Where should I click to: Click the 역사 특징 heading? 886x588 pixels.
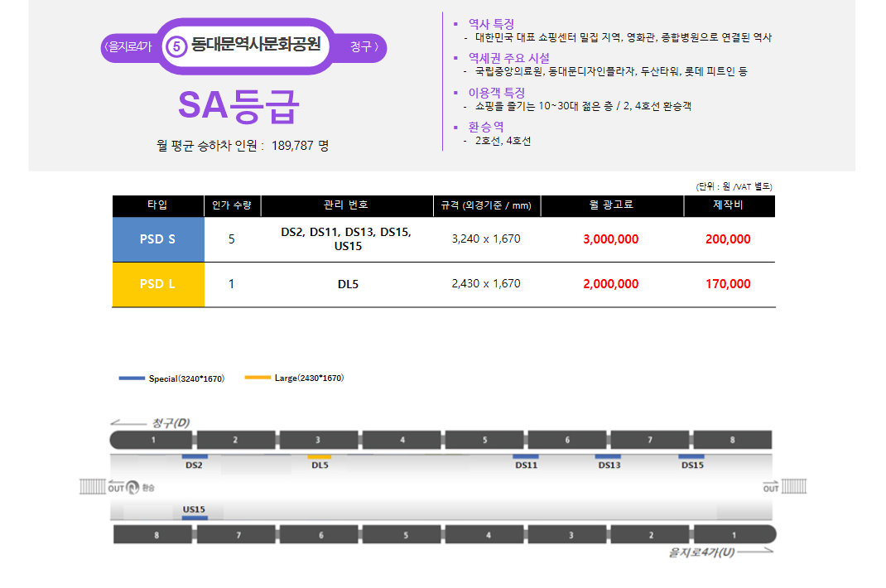[x=491, y=24]
